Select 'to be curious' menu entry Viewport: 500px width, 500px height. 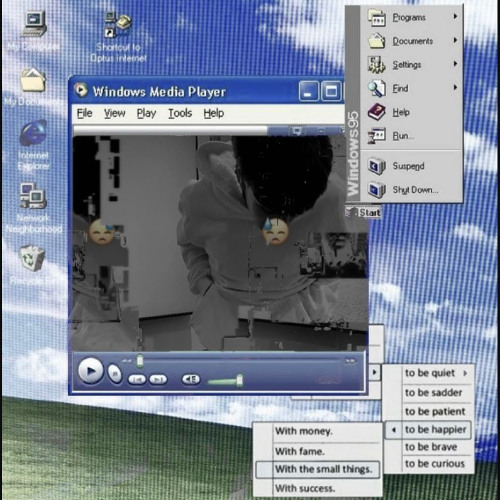(435, 464)
